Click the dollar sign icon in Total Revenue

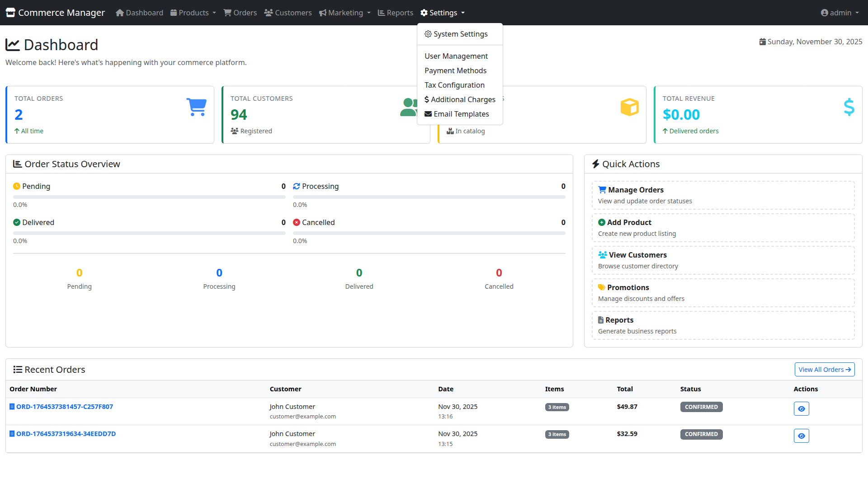click(849, 108)
